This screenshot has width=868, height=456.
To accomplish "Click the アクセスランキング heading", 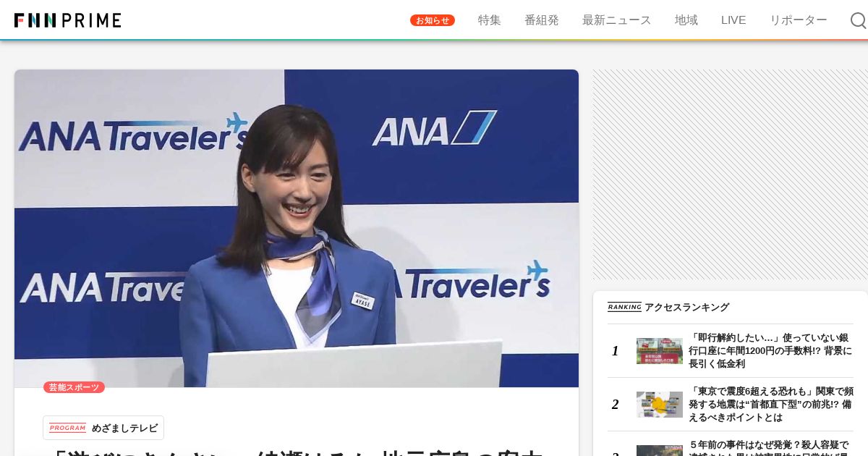I will (x=687, y=307).
